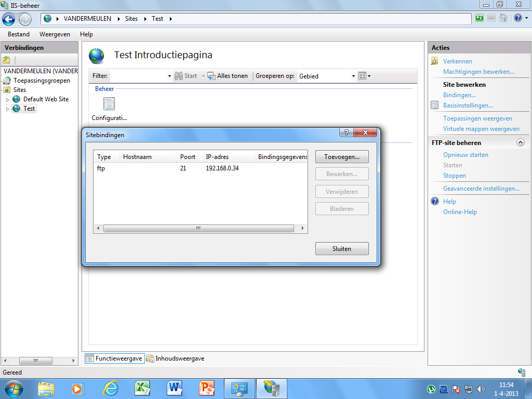Screen dimensions: 532x399
Task: Open the view mode dropdown arrow
Action: 369,76
